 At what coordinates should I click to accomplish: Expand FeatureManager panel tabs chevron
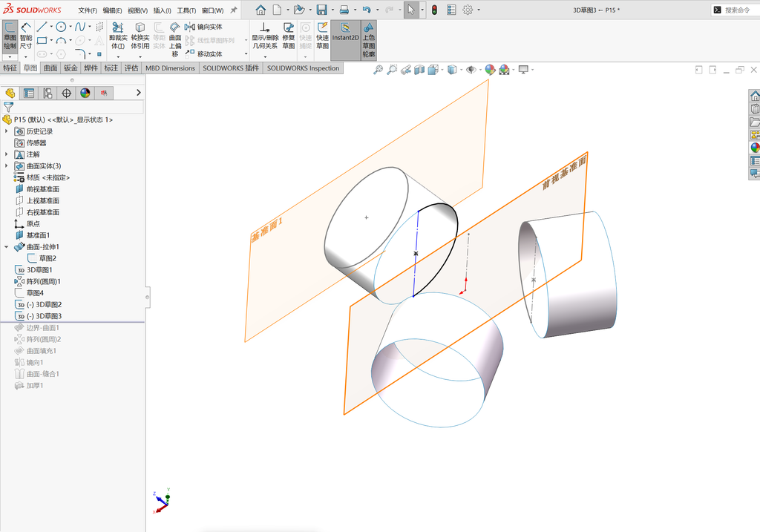[139, 93]
